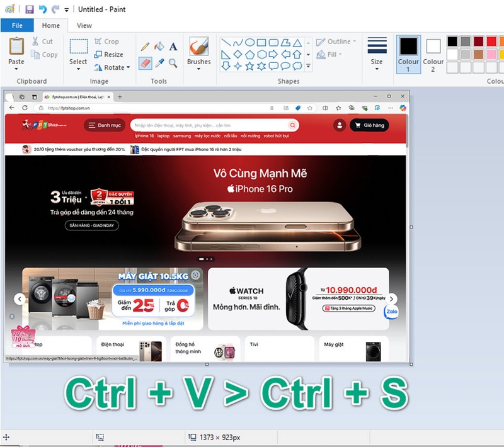Choose the isosceles Triangle shape

(297, 42)
